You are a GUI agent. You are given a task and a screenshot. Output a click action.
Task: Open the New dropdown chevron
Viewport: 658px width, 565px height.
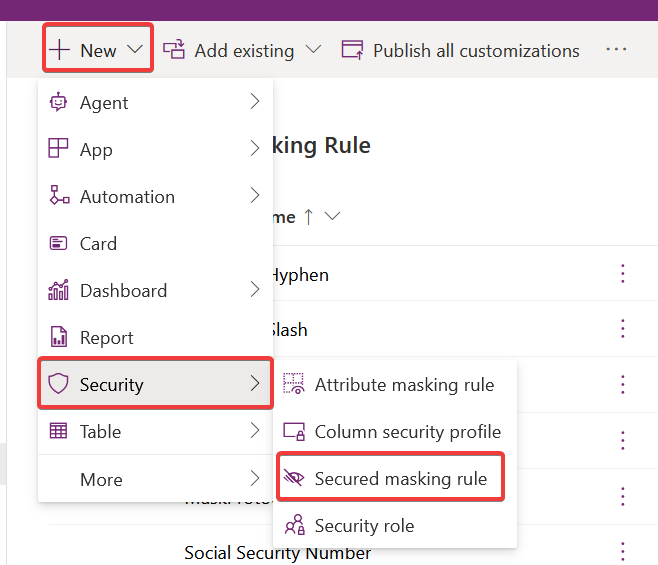[136, 50]
